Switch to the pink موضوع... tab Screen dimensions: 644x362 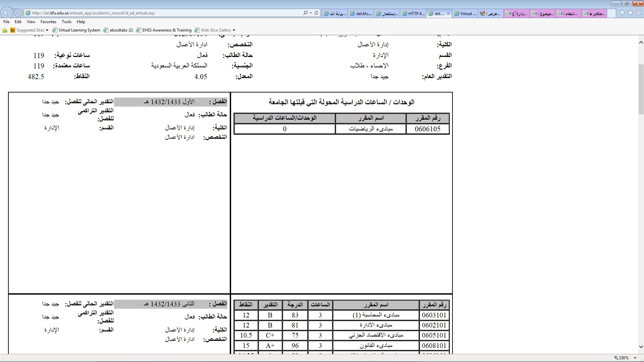pyautogui.click(x=543, y=14)
